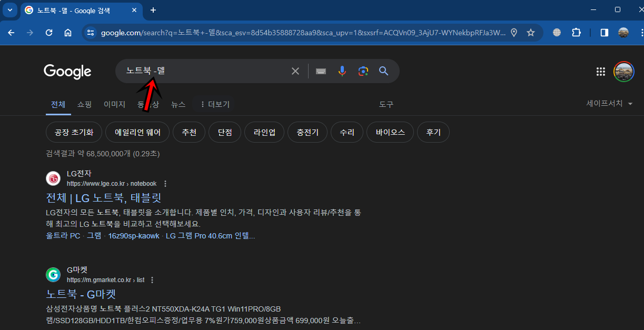This screenshot has height=330, width=644.
Task: Select the 전체 search tab
Action: (x=58, y=104)
